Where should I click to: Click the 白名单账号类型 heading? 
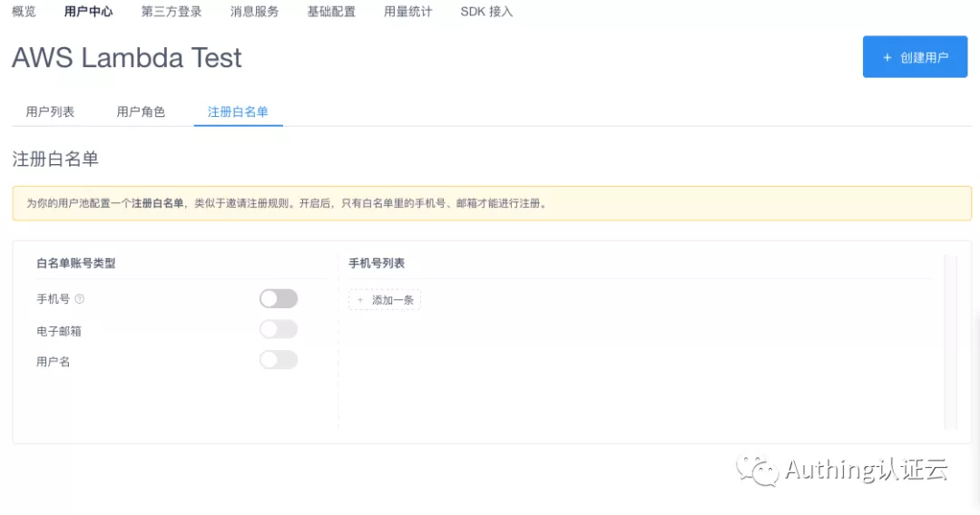[76, 264]
